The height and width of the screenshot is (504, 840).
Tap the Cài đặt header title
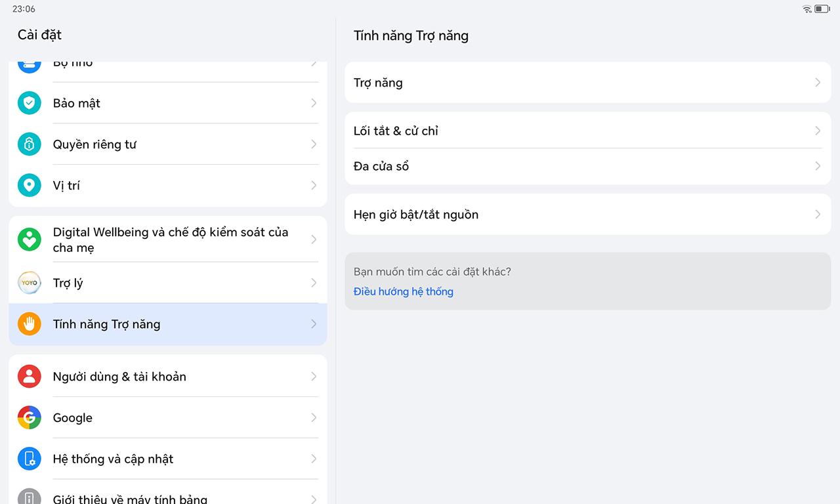[39, 35]
